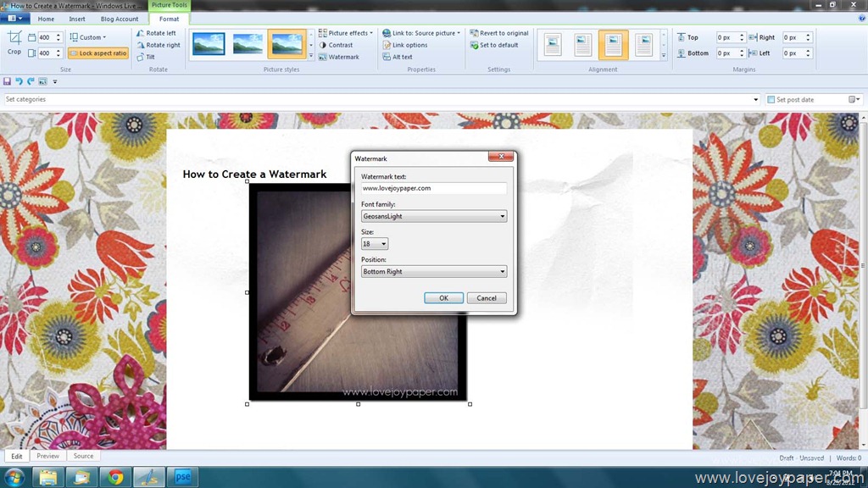Switch to Blog Account tab
This screenshot has height=488, width=868.
point(120,19)
